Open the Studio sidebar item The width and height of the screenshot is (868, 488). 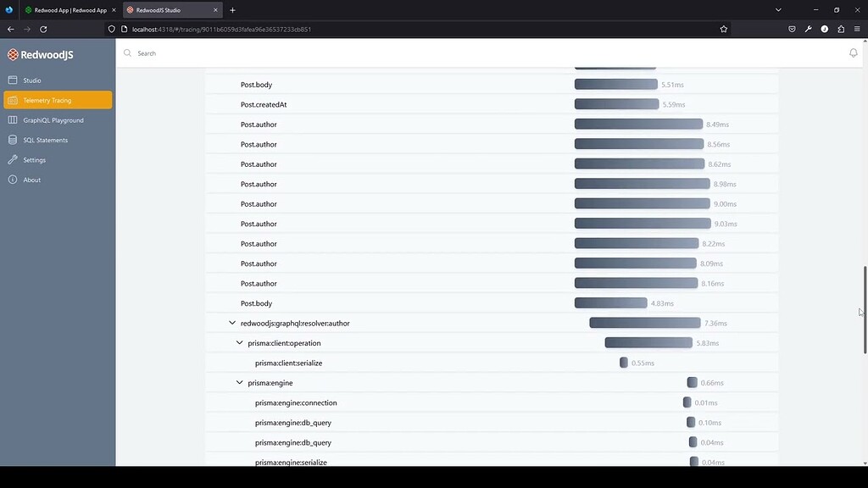coord(31,80)
